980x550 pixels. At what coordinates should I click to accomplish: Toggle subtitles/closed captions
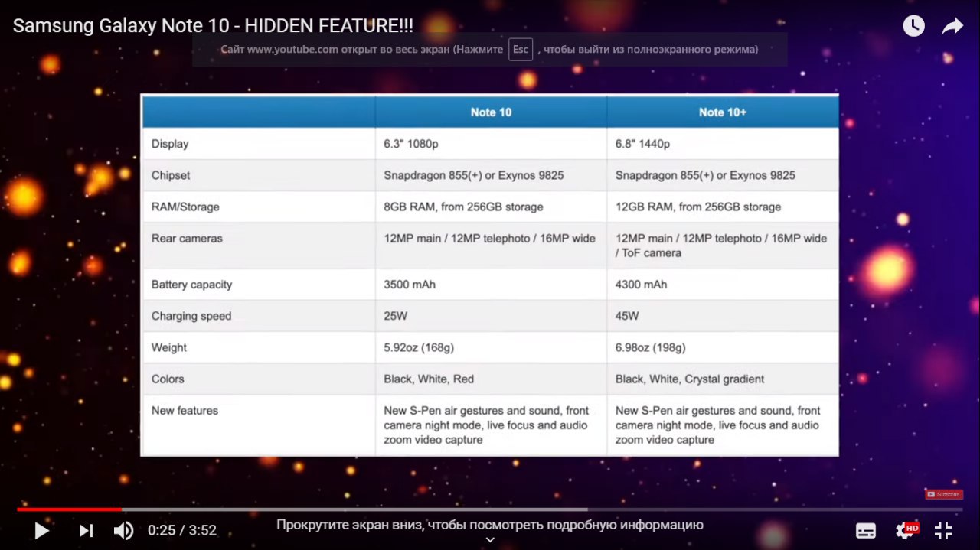coord(866,531)
